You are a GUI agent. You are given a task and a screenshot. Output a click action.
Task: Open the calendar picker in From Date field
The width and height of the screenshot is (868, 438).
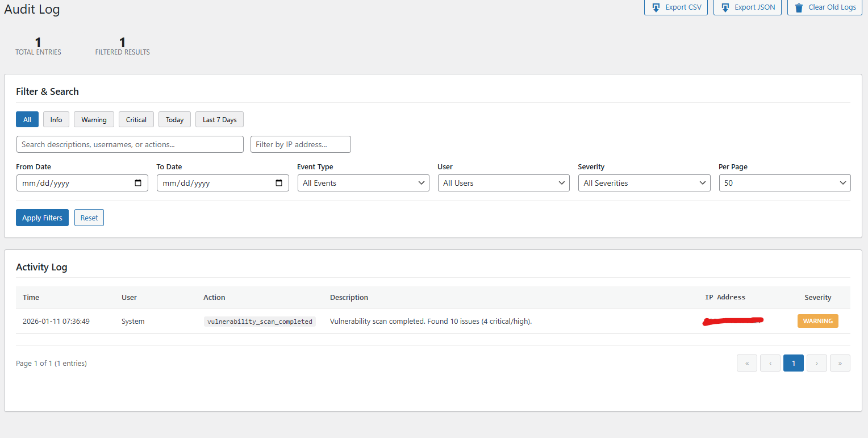click(138, 182)
